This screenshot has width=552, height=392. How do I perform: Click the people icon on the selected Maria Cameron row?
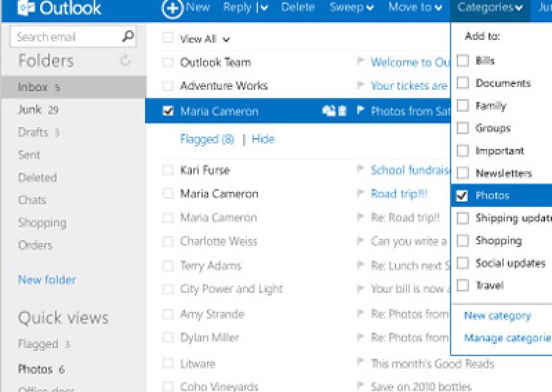329,111
